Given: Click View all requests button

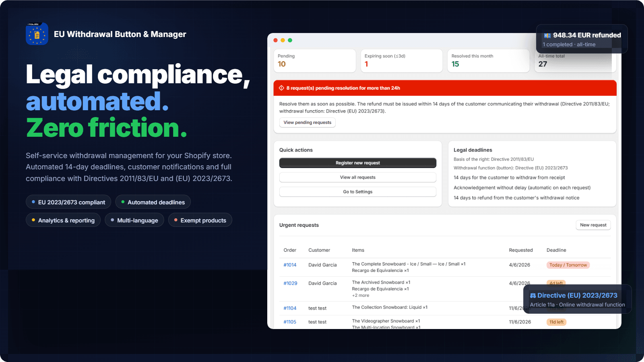Looking at the screenshot, I should 358,177.
